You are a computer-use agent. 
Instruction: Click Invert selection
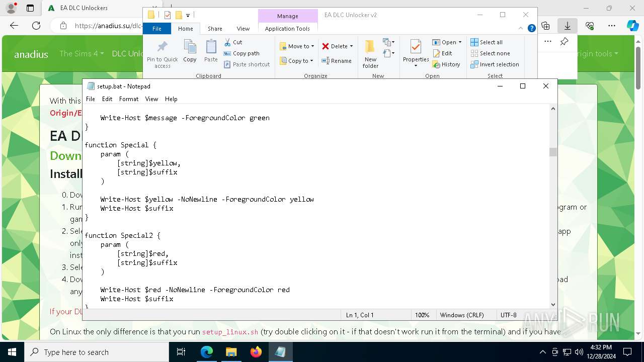[x=495, y=64]
